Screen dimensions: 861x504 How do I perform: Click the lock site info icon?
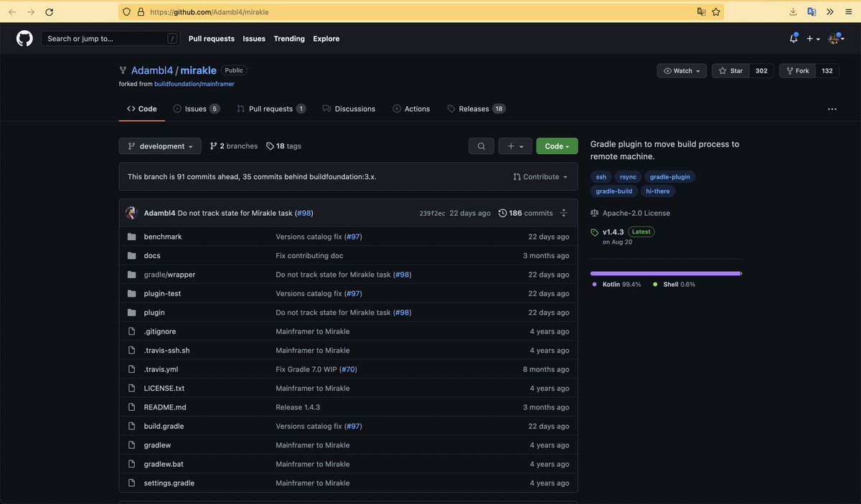141,12
